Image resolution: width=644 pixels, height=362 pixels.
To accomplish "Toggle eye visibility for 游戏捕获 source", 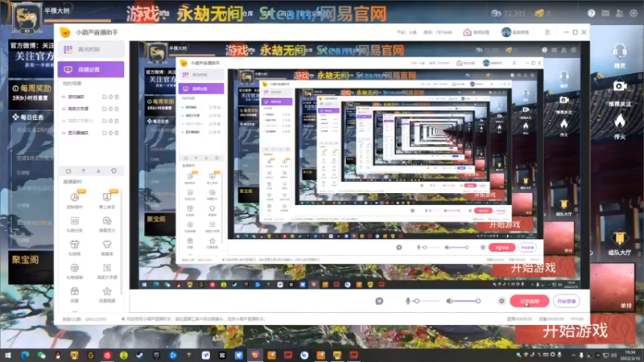I will click(x=64, y=97).
